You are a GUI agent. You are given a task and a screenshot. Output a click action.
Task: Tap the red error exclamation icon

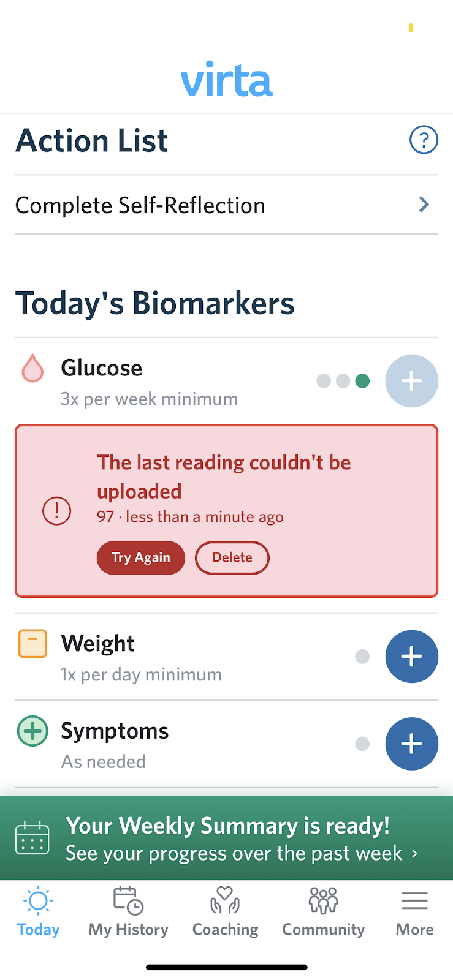click(56, 510)
